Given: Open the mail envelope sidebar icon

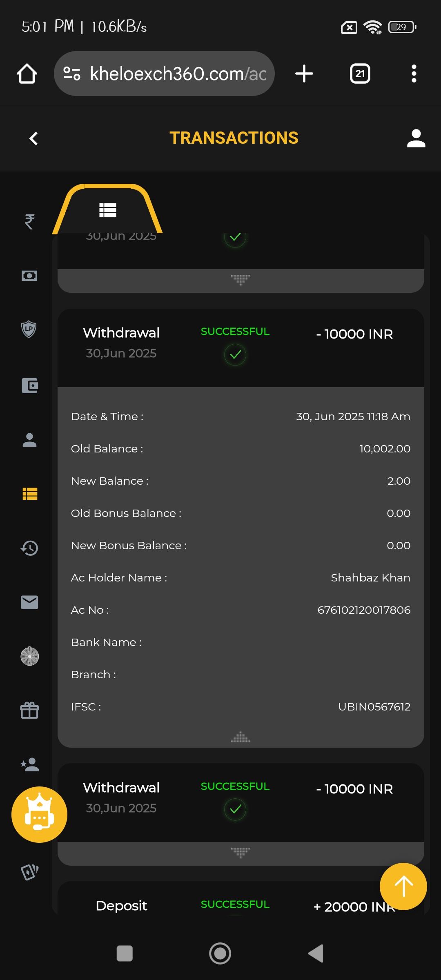Looking at the screenshot, I should pyautogui.click(x=29, y=602).
